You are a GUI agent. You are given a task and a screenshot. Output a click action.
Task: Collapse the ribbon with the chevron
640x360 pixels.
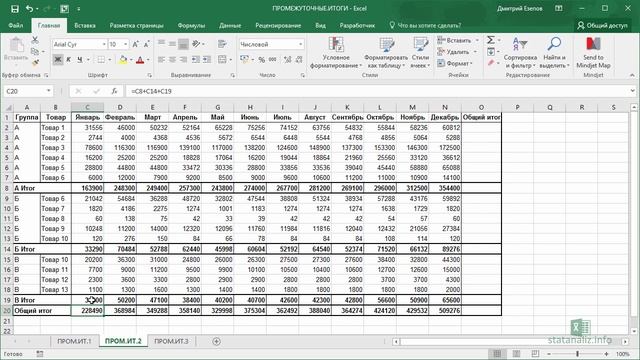click(632, 75)
